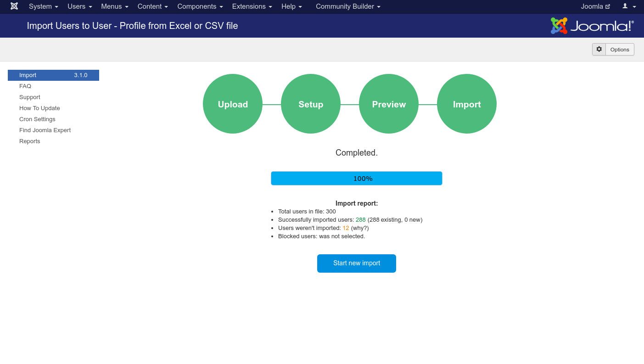Click the Import report: heading

pyautogui.click(x=357, y=203)
